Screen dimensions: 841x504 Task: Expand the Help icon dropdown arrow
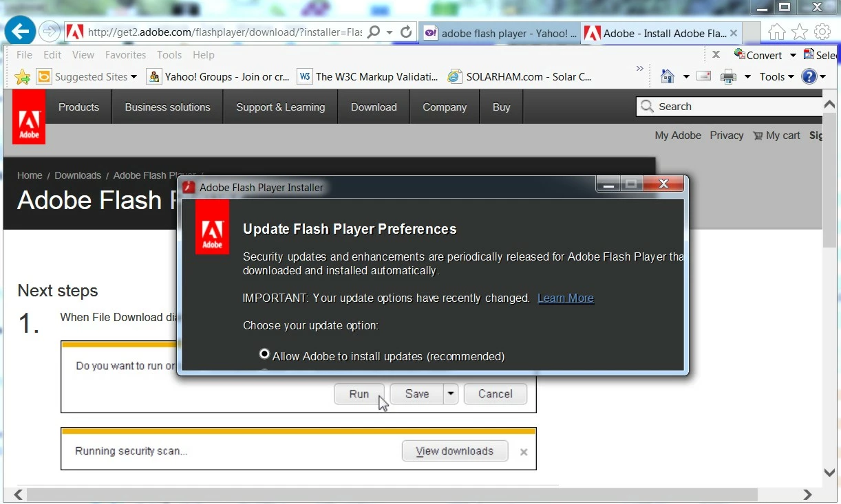[x=823, y=77]
